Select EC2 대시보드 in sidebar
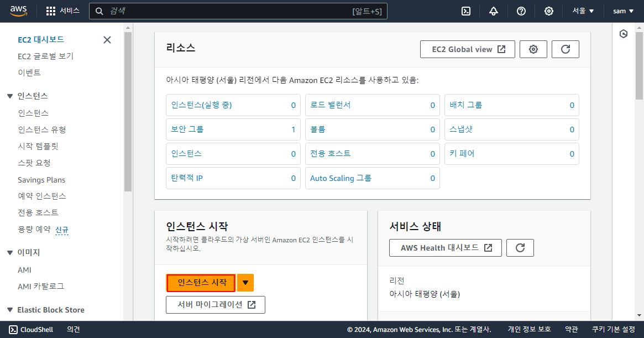Screen dimensions: 644x338 (x=41, y=40)
